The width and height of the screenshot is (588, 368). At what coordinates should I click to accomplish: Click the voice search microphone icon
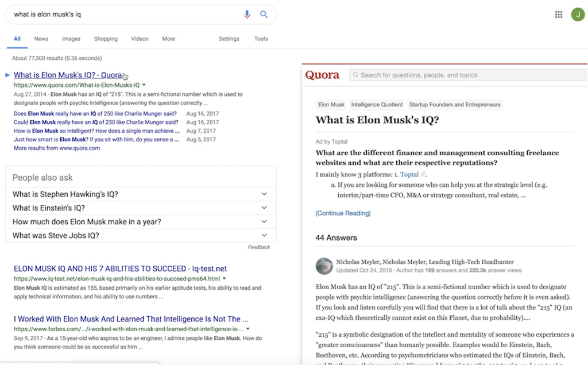tap(247, 14)
